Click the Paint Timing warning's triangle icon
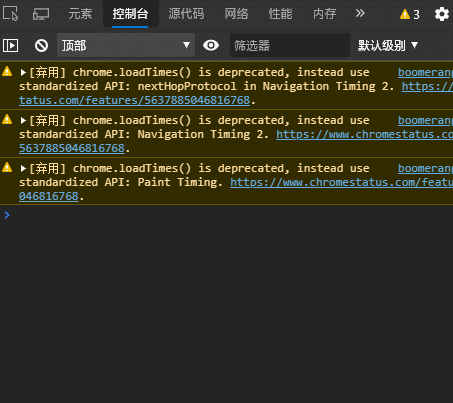The height and width of the screenshot is (403, 453). (7, 167)
